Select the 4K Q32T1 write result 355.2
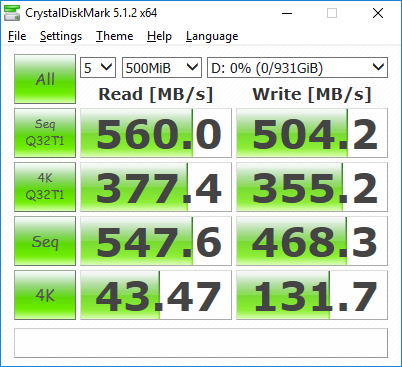402x367 pixels. (312, 187)
